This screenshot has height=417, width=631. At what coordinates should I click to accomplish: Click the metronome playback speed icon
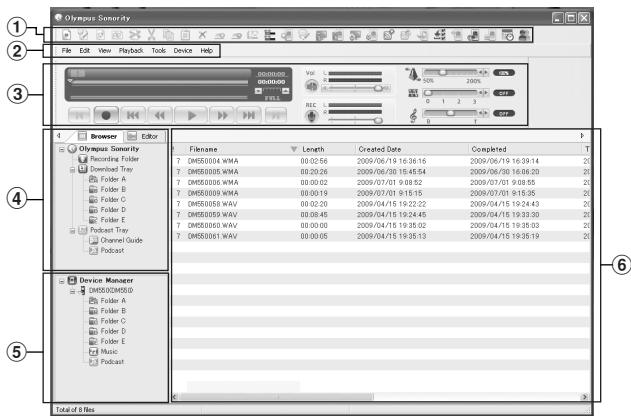tap(413, 74)
